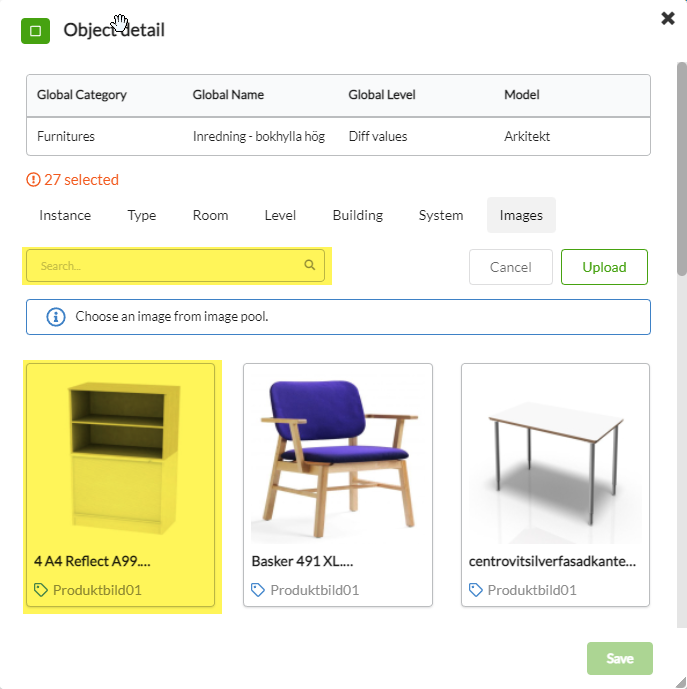Screen dimensions: 687x689
Task: Select the bookshelf image thumbnail
Action: (120, 458)
